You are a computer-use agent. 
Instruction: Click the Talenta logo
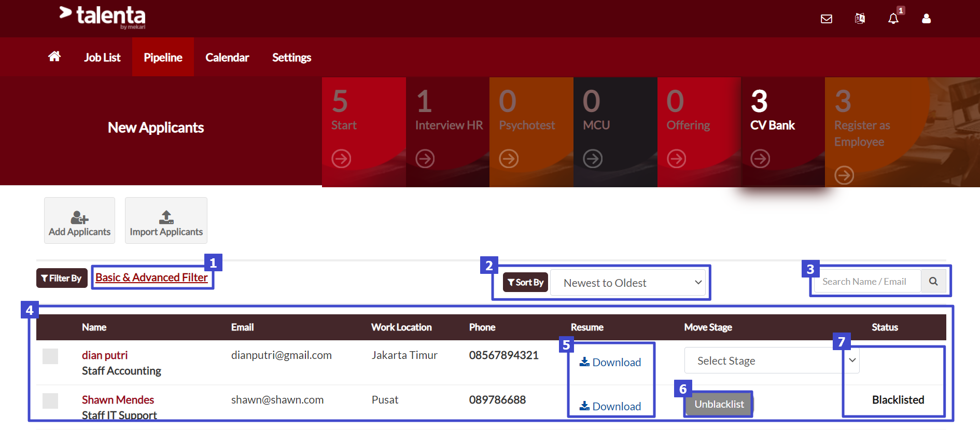pyautogui.click(x=103, y=17)
